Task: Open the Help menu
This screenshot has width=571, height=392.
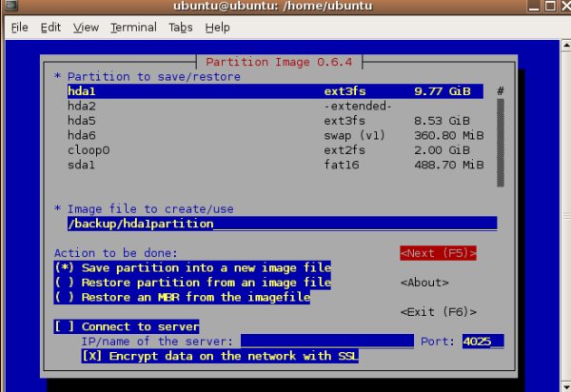Action: pos(217,28)
